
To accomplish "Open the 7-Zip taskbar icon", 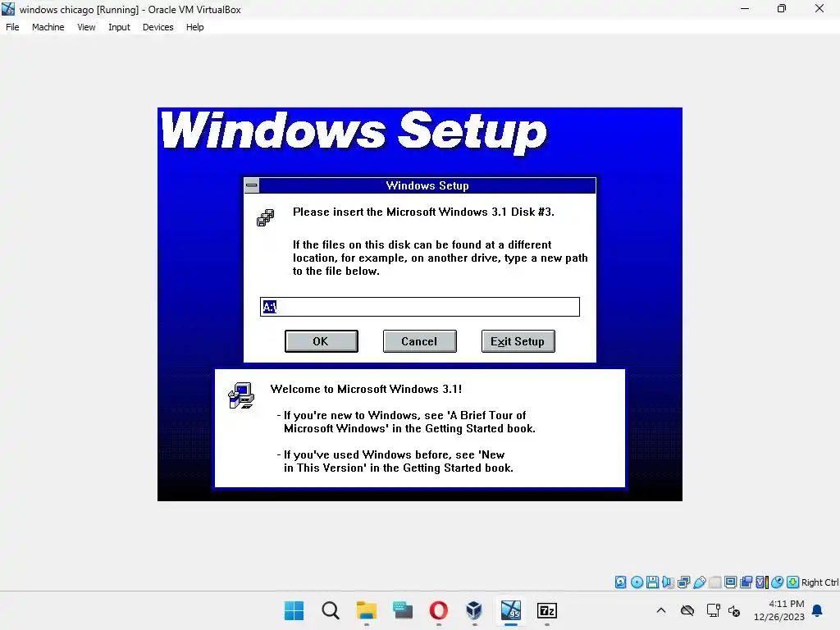I will click(x=547, y=610).
